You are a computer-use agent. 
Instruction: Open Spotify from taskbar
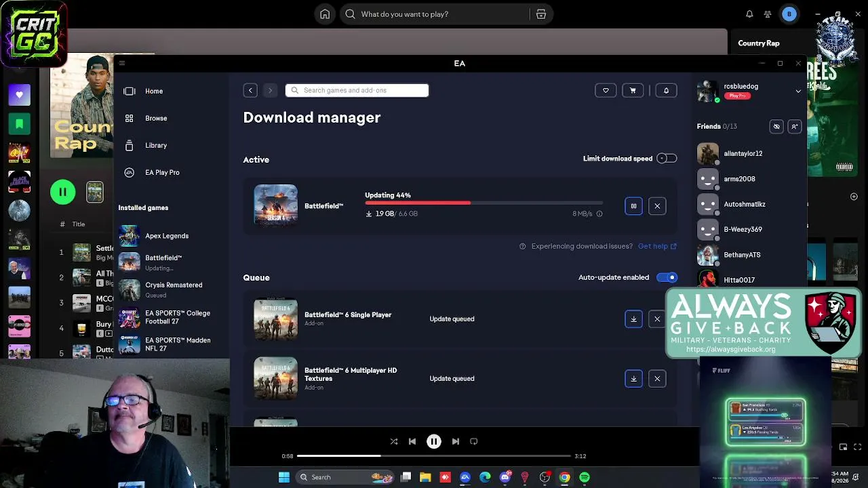tap(585, 477)
